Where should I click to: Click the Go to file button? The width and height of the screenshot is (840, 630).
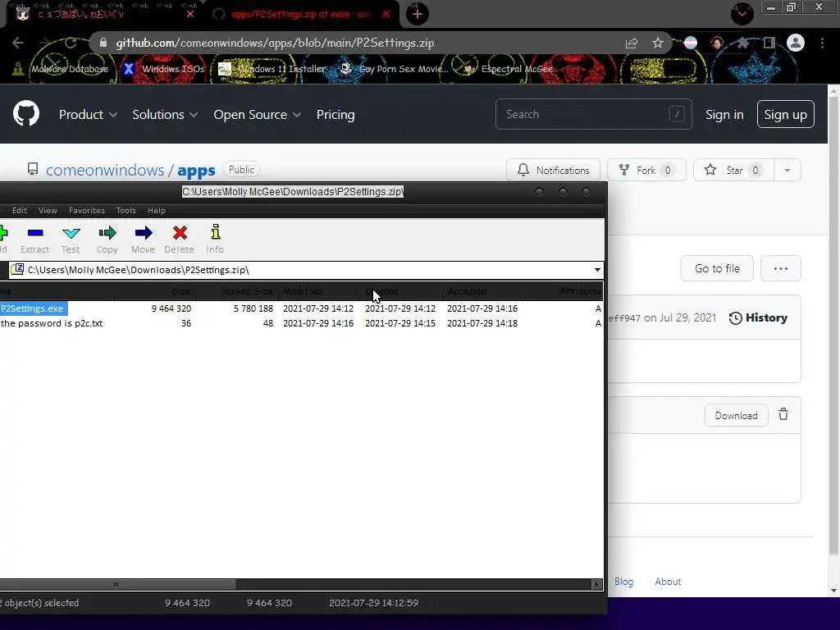coord(717,268)
